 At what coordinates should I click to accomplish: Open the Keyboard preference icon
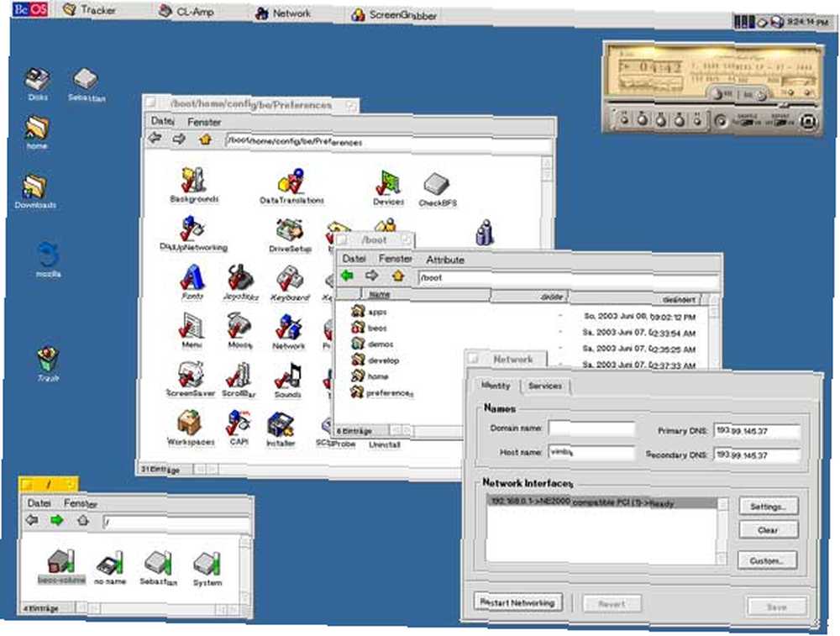290,283
